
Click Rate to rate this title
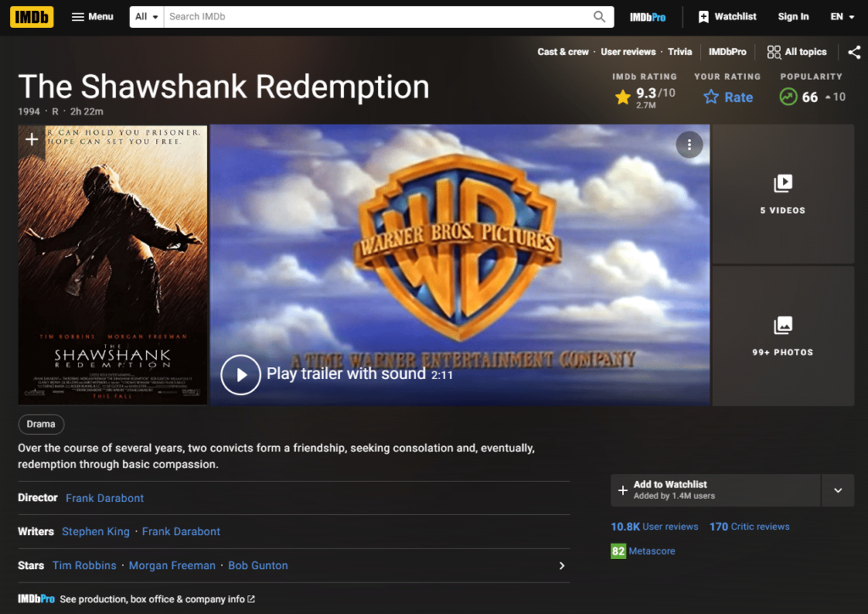[x=727, y=97]
